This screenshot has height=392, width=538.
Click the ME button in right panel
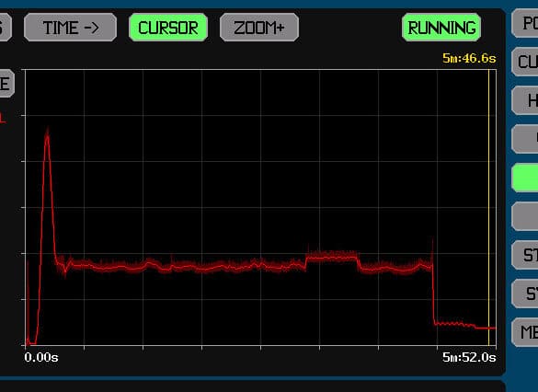tap(525, 332)
